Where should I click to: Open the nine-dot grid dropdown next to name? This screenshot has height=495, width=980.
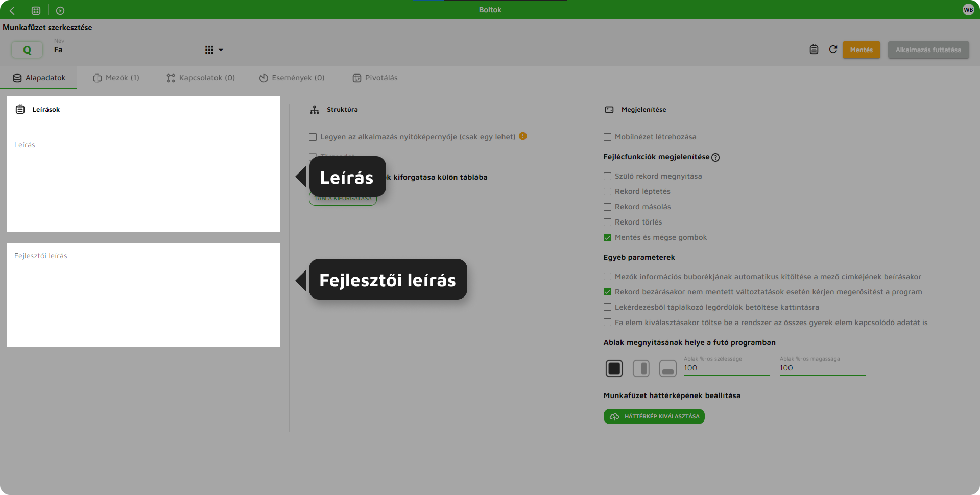(x=214, y=50)
